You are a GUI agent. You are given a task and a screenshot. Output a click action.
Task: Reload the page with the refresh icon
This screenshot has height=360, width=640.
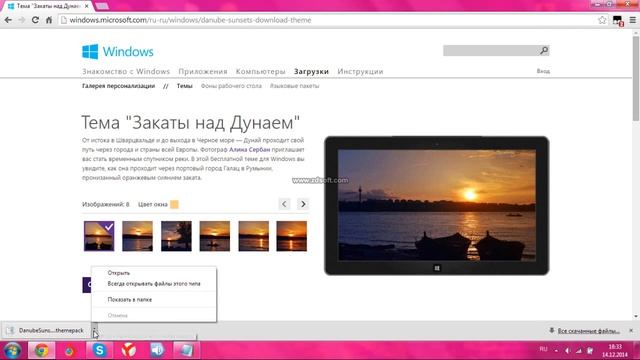click(x=35, y=20)
